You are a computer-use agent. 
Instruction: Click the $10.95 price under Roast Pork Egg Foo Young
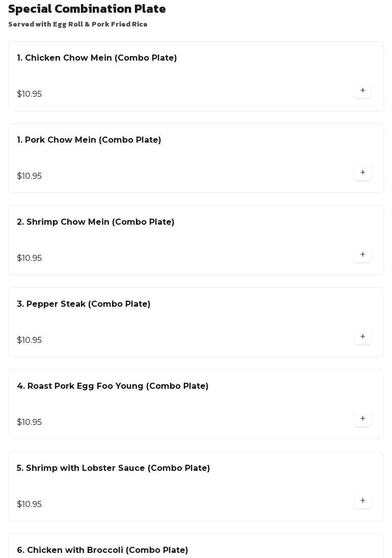[x=29, y=422]
